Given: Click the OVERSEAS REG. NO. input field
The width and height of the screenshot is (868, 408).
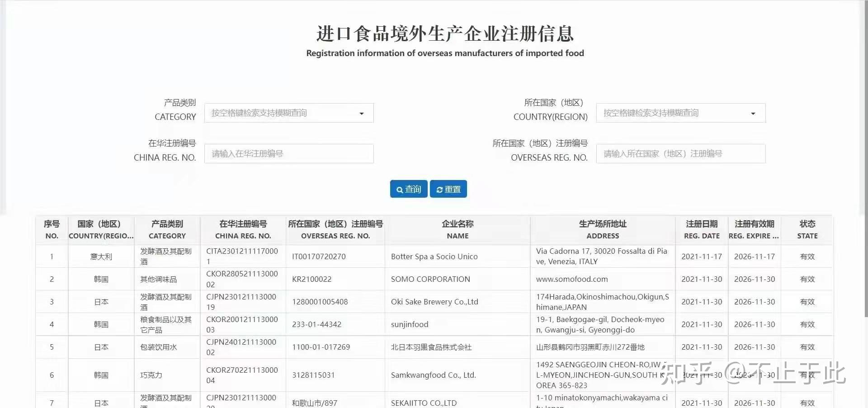Looking at the screenshot, I should (x=680, y=153).
